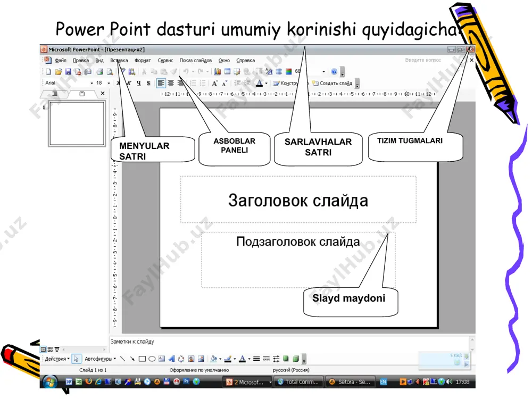Expand the Font Color arrow on the formatting toolbar

tap(266, 83)
